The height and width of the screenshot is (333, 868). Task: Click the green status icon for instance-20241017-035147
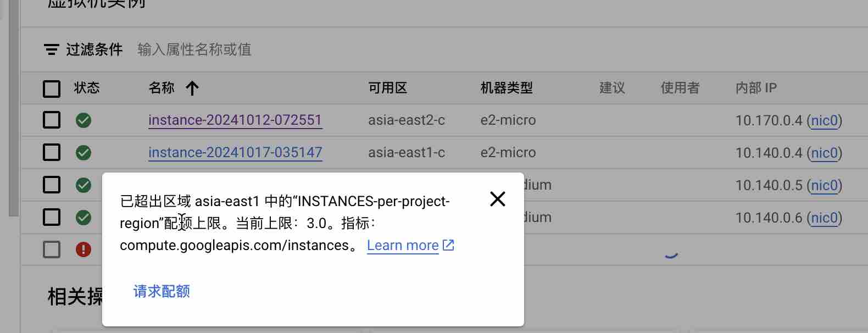point(84,153)
